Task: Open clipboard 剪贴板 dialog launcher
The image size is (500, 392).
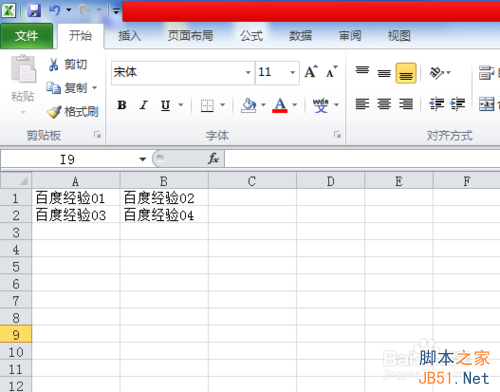Action: point(97,135)
